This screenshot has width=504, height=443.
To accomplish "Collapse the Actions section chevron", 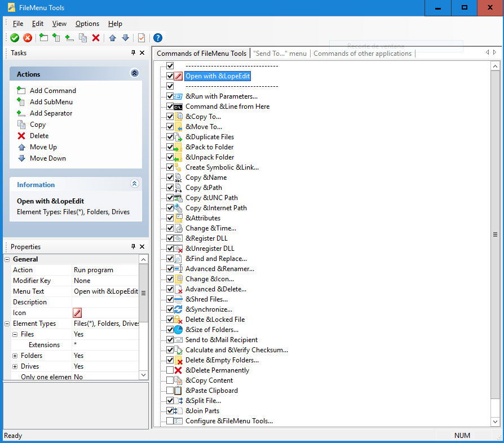I will [134, 73].
